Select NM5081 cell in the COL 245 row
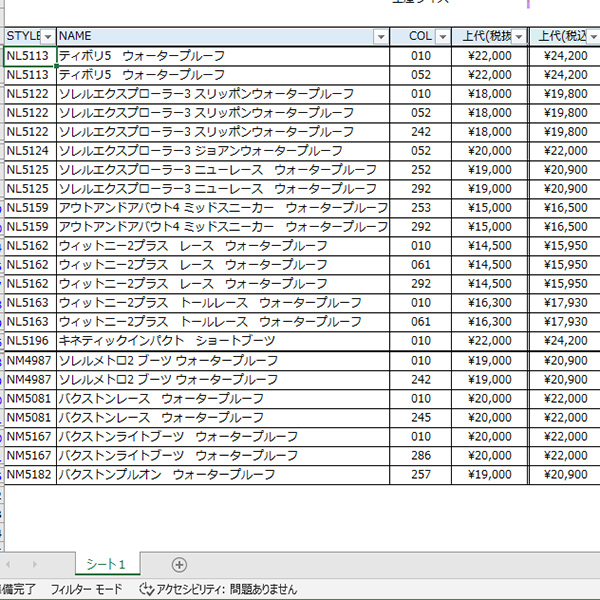 pyautogui.click(x=30, y=418)
